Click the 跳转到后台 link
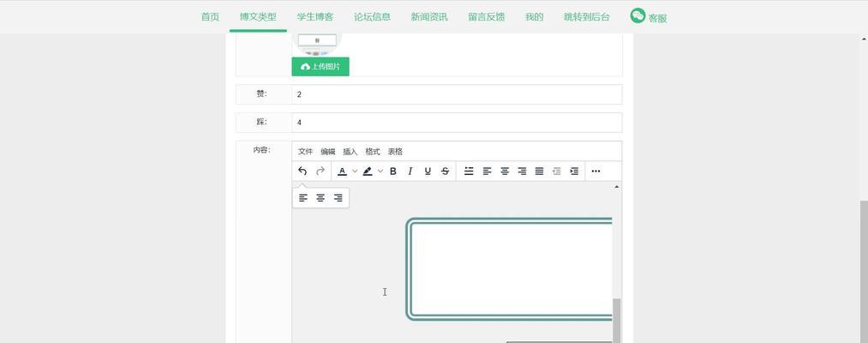Viewport: 868px width, 343px height. click(x=587, y=16)
